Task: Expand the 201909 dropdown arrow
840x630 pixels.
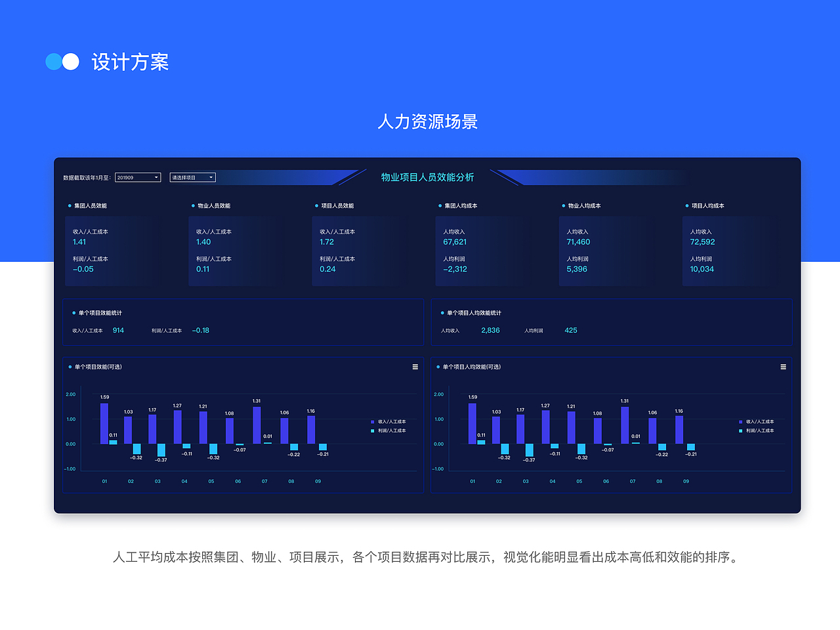Action: click(x=156, y=177)
